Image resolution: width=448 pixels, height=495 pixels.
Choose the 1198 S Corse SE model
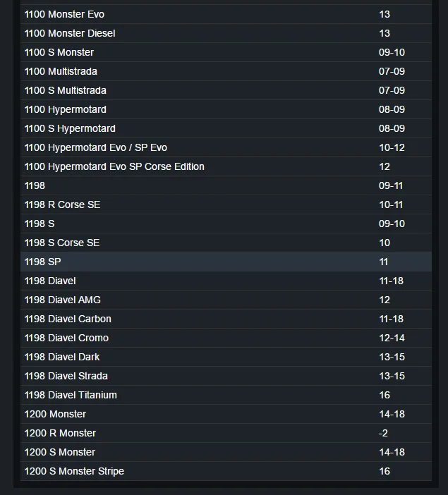62,243
